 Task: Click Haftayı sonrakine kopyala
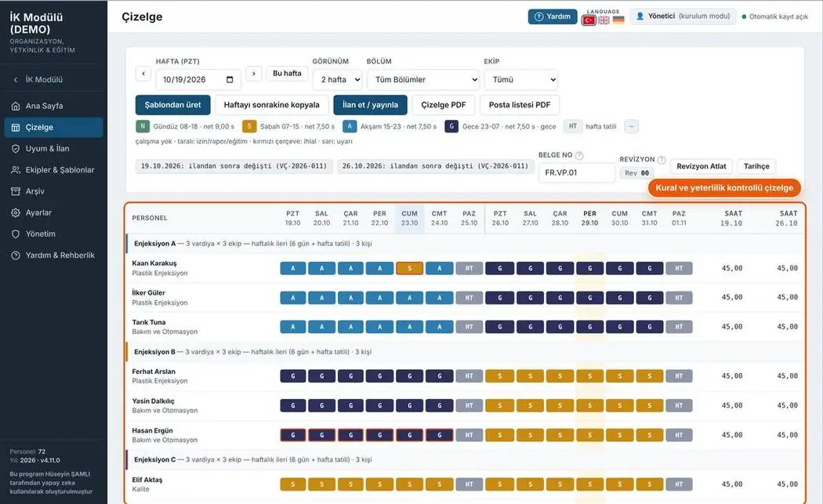[271, 105]
